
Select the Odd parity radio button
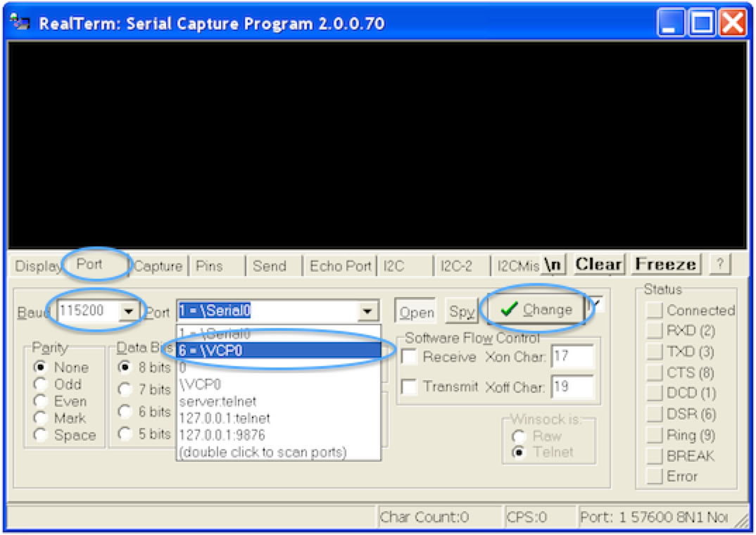click(x=41, y=384)
